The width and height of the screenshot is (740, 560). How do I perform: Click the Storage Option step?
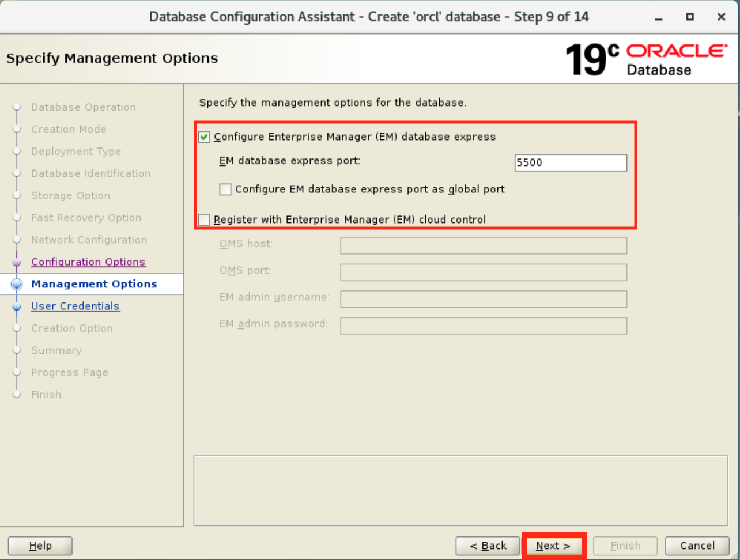point(70,196)
